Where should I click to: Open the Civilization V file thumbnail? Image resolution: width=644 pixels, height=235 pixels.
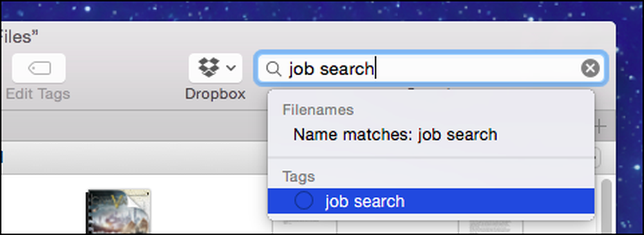coord(118,212)
